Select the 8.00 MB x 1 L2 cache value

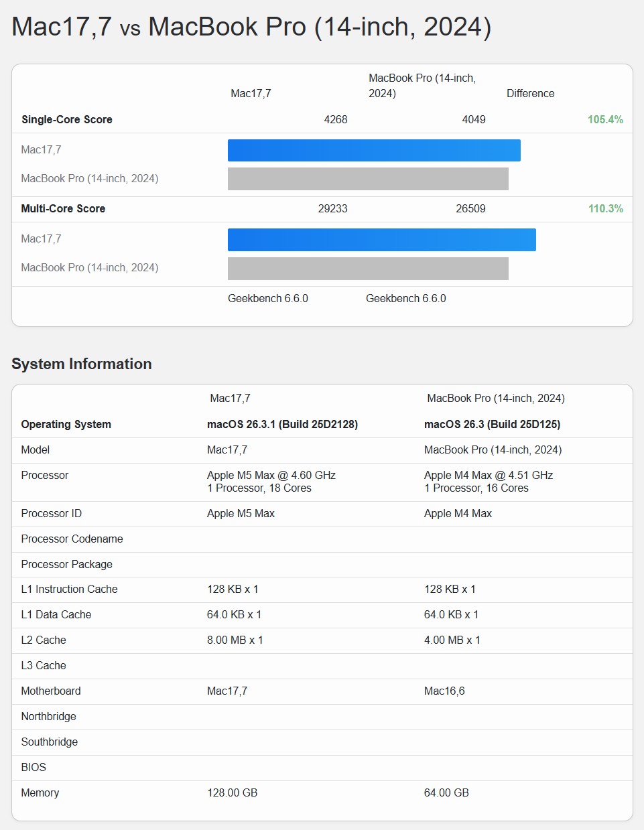235,640
